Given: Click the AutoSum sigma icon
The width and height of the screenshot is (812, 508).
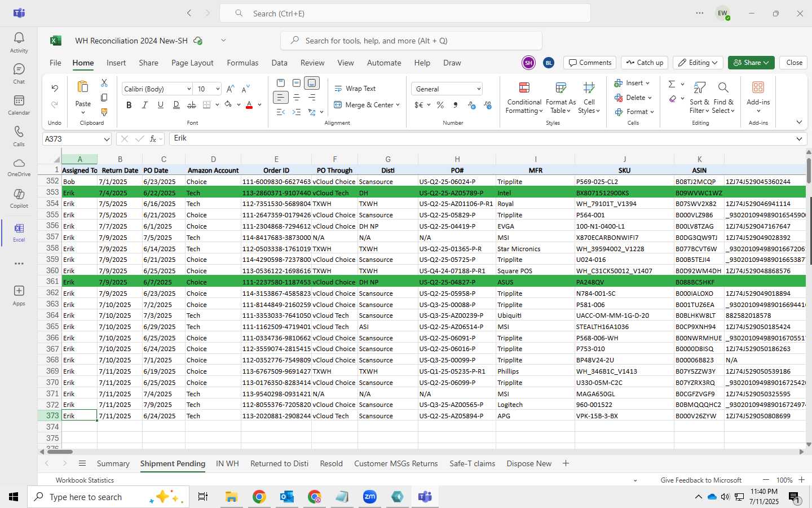Looking at the screenshot, I should [672, 84].
